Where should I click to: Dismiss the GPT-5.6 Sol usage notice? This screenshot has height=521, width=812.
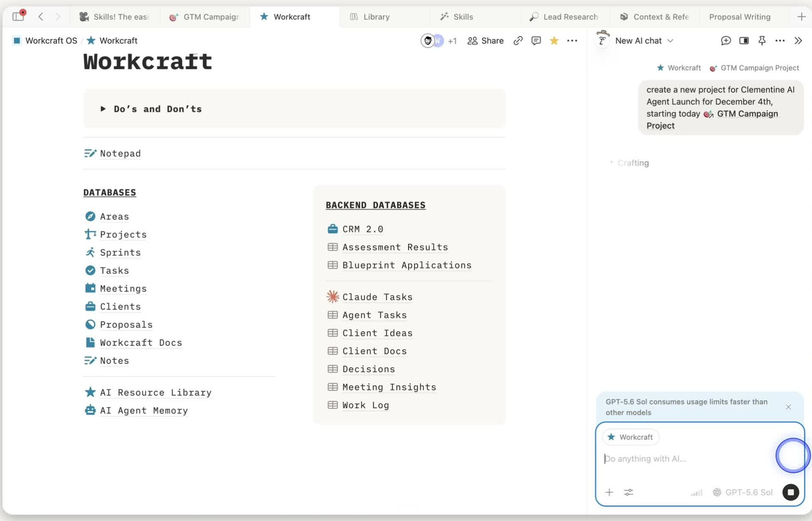pos(788,407)
